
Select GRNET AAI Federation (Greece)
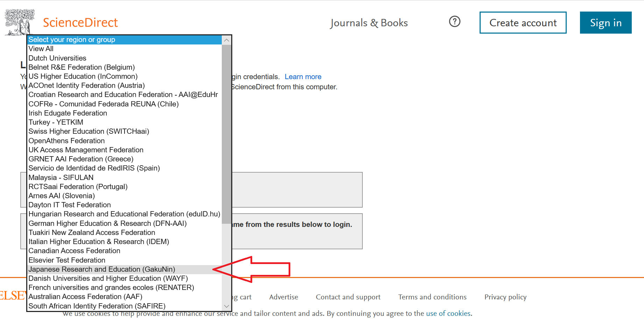[x=125, y=159]
